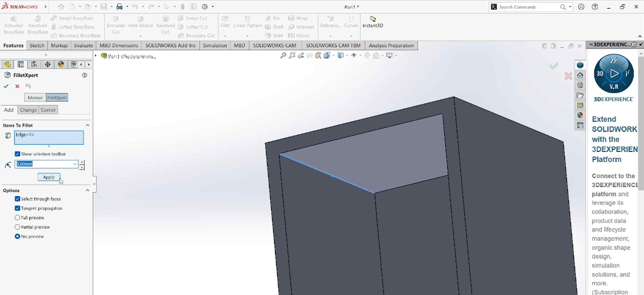Create a new document with the New icon
644x295 pixels.
coord(72,7)
